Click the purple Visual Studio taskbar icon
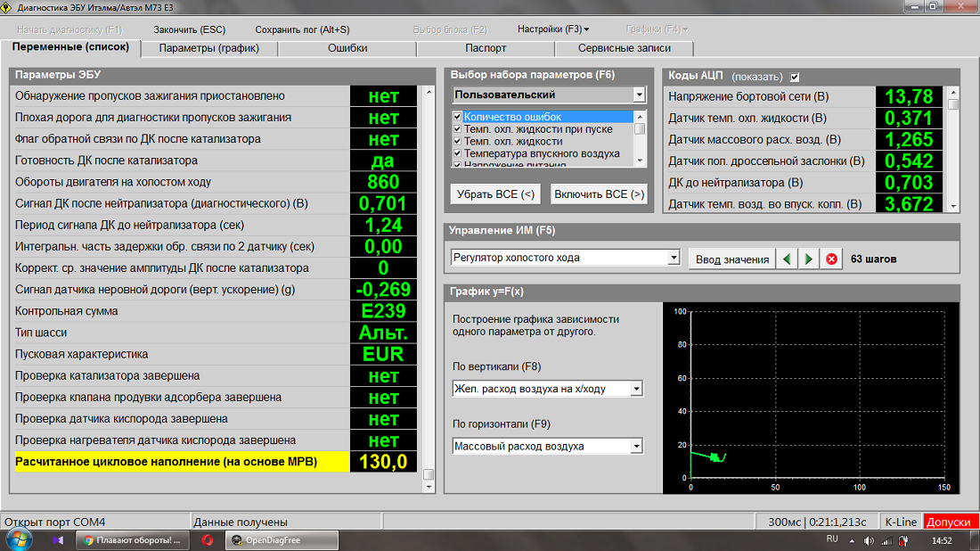980x551 pixels. [x=59, y=540]
